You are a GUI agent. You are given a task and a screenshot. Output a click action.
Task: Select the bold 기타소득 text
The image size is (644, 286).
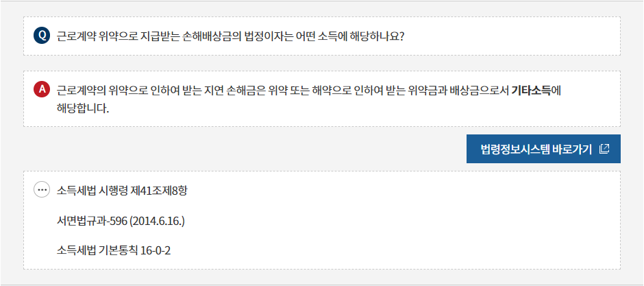(x=531, y=91)
